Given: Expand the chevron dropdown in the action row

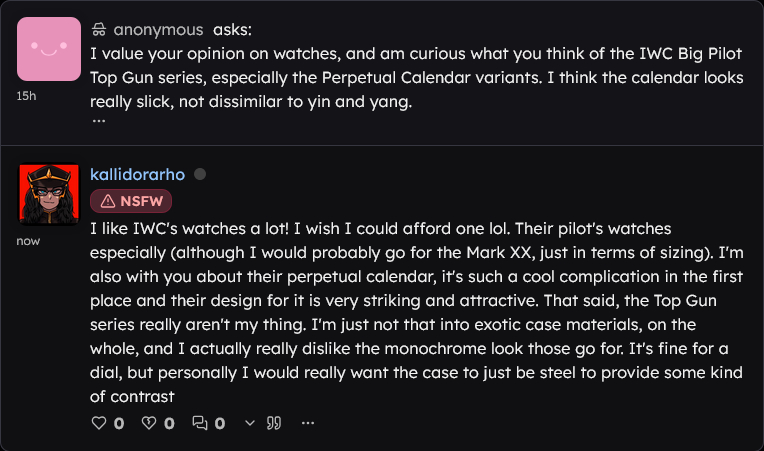Looking at the screenshot, I should point(250,423).
